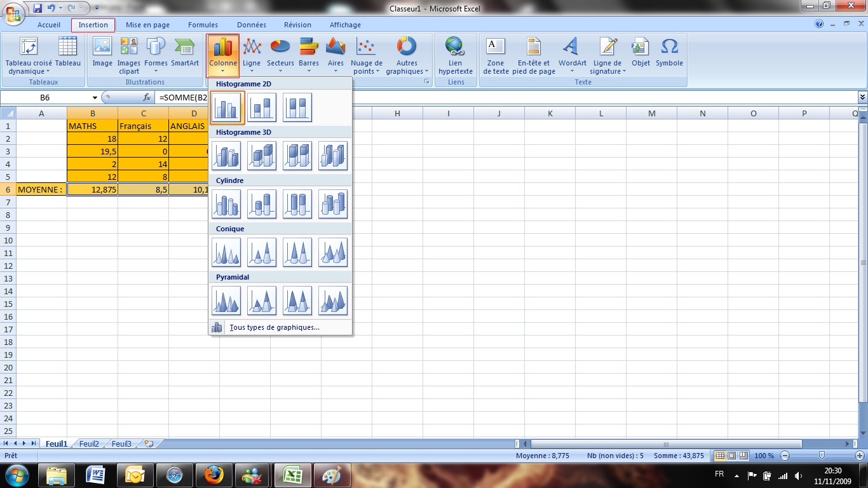Open the Name Box dropdown arrow

pos(95,98)
